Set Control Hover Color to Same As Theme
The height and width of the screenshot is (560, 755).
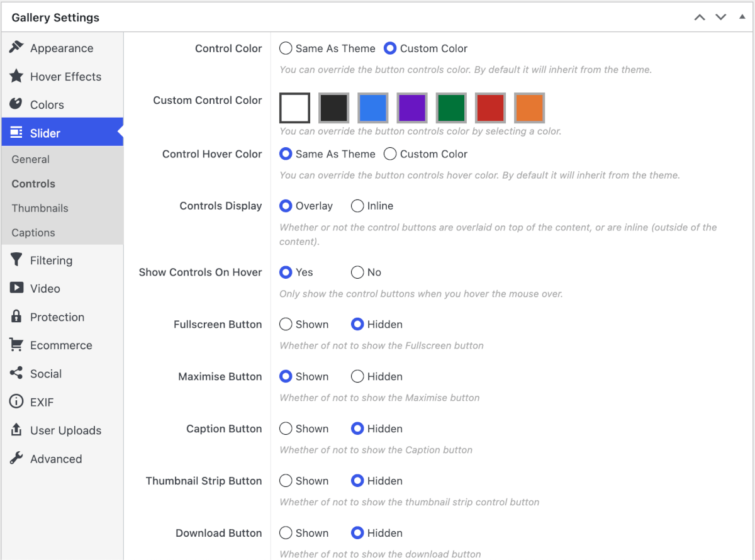(286, 154)
